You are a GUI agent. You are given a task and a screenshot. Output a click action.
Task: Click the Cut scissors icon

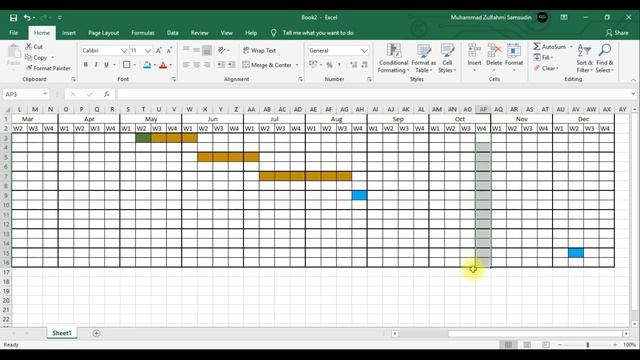click(29, 47)
